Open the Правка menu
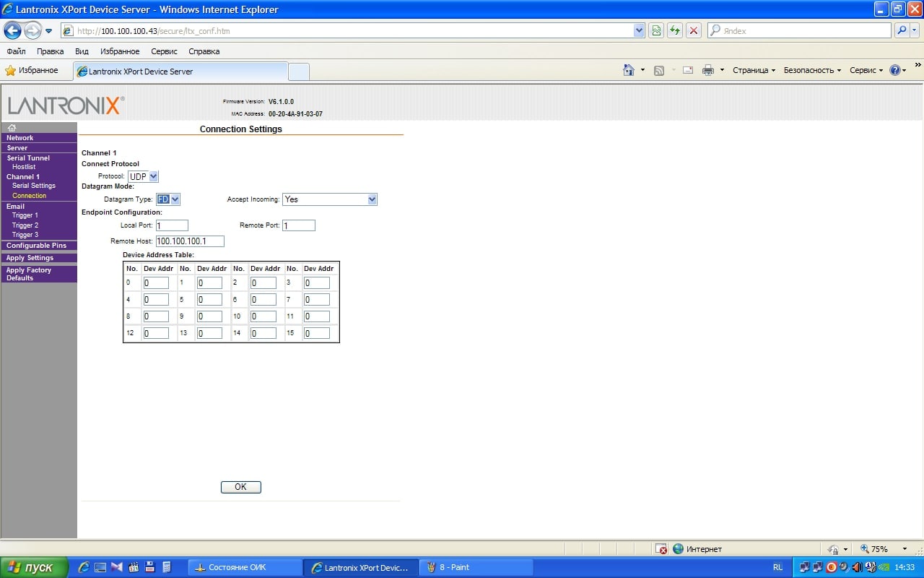924x578 pixels. tap(50, 51)
